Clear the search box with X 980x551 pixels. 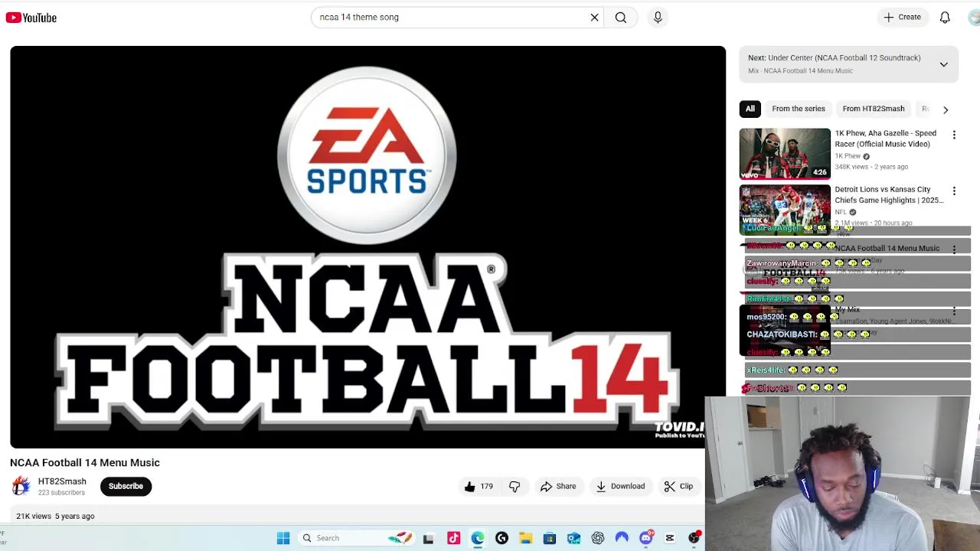point(594,17)
